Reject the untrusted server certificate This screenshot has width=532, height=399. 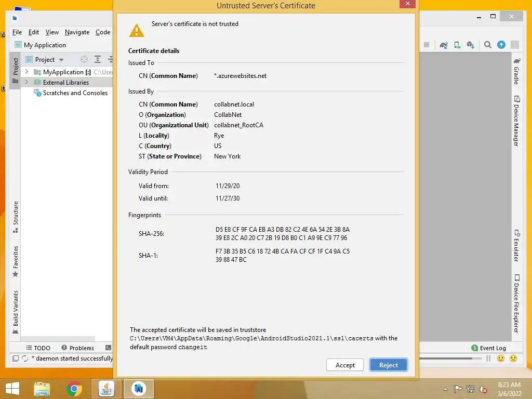(389, 365)
